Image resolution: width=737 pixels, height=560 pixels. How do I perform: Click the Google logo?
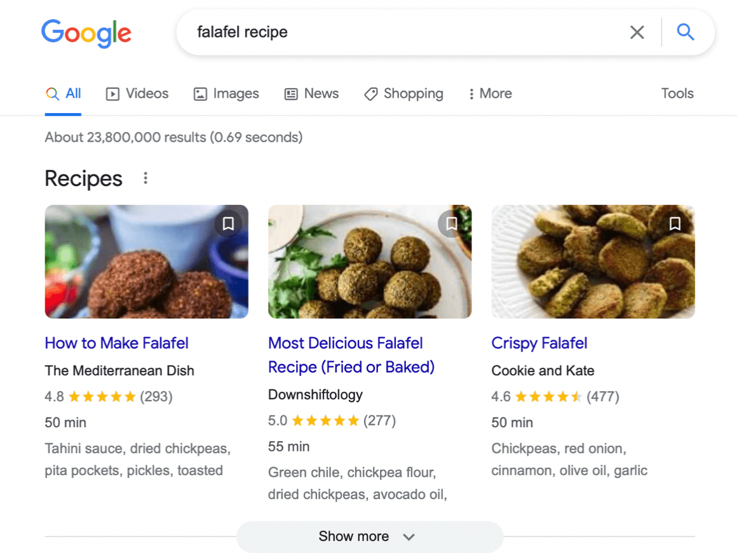coord(86,32)
